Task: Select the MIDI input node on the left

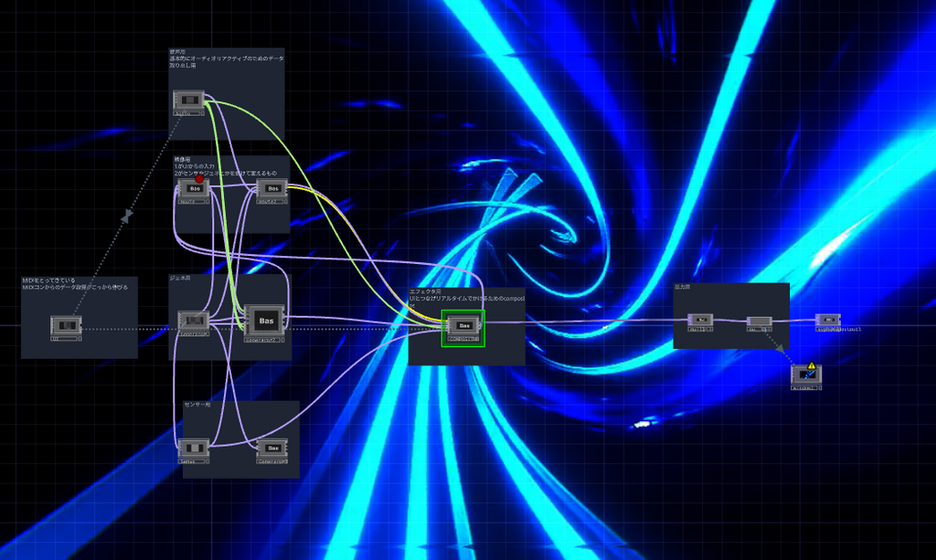Action: [66, 324]
